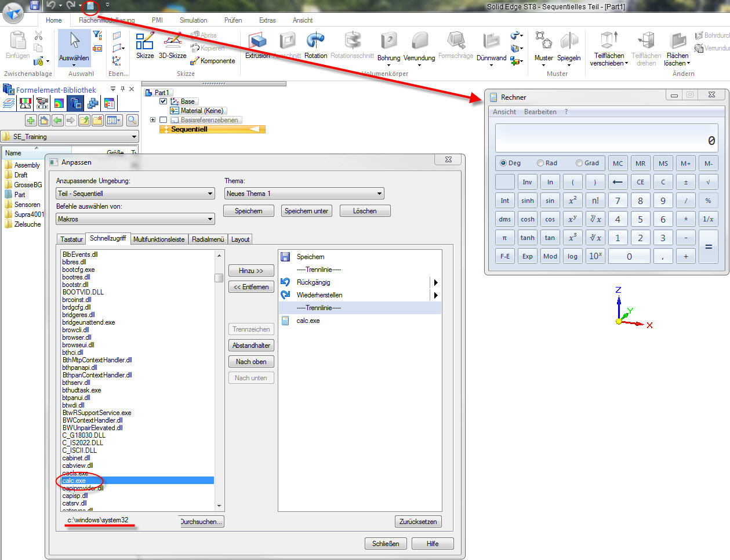Select the Deg radio button in Rechner

click(x=503, y=163)
